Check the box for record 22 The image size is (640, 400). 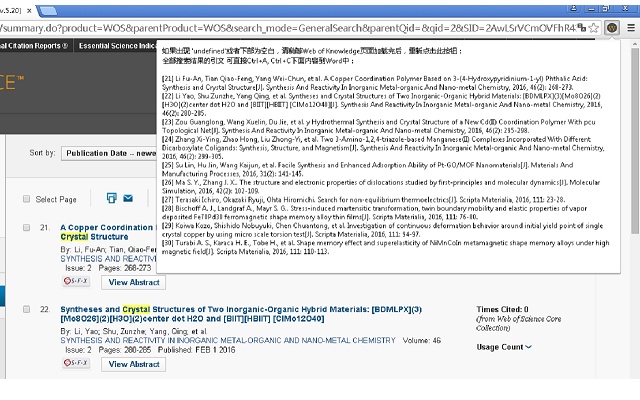27,309
